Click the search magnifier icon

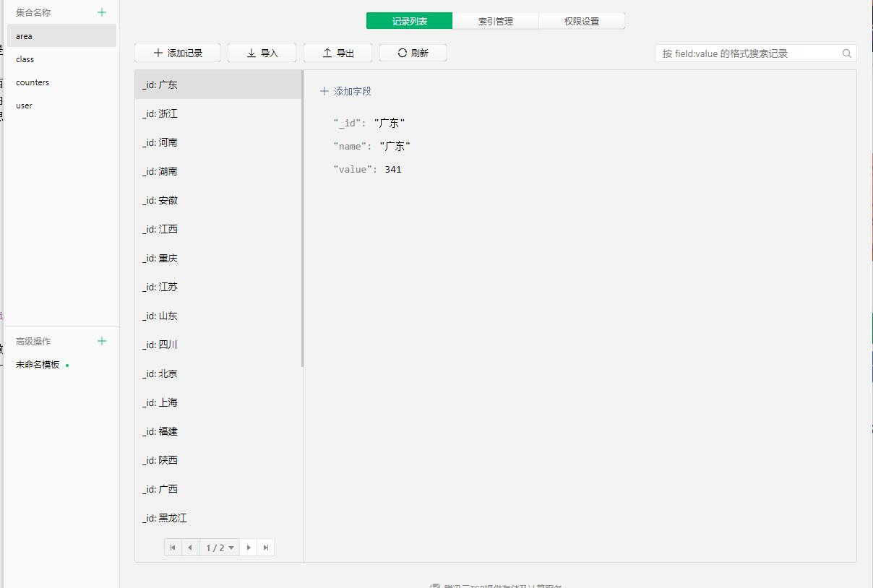(x=847, y=53)
